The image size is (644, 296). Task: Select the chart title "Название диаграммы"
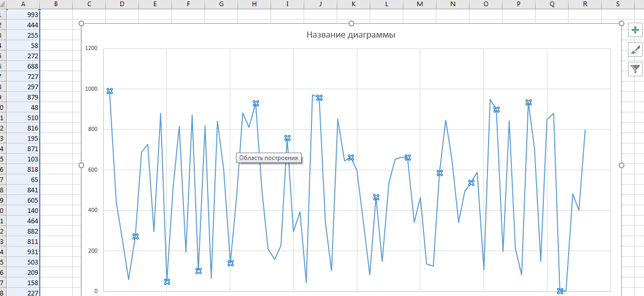[351, 35]
